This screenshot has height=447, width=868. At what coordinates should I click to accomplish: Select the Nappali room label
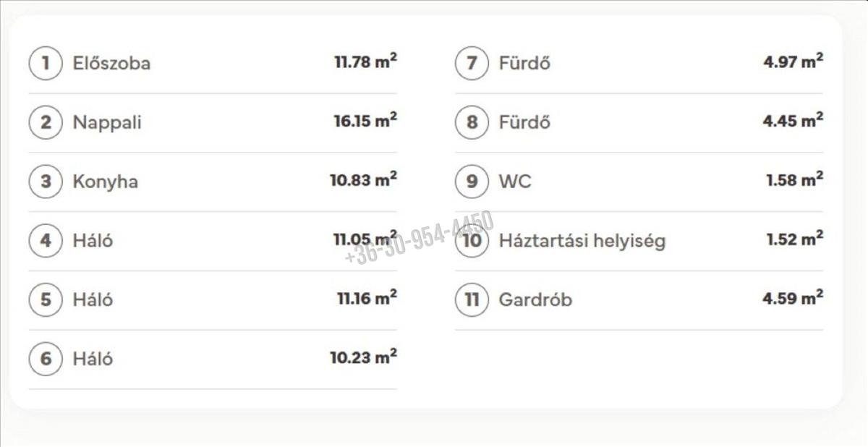click(107, 122)
